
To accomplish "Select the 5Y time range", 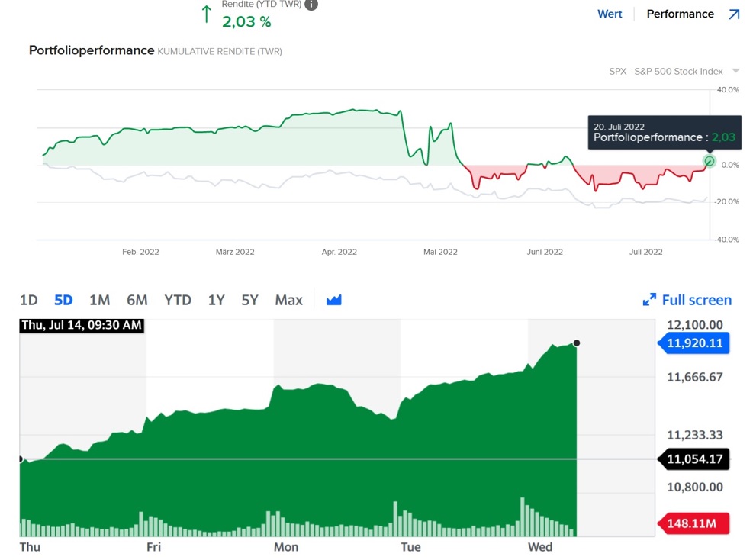I will point(250,300).
